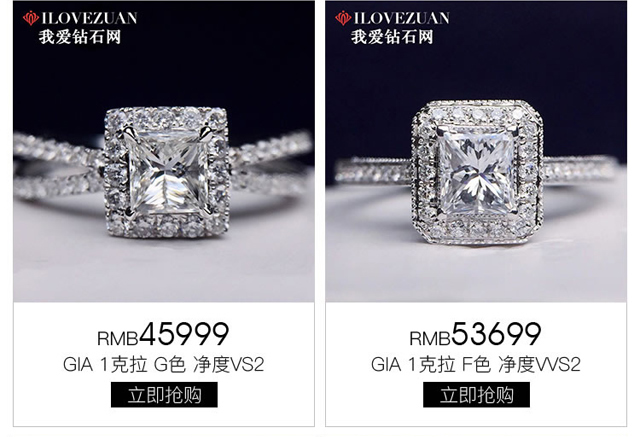Open the octagonal halo ring photo
The image size is (640, 437).
(x=476, y=151)
